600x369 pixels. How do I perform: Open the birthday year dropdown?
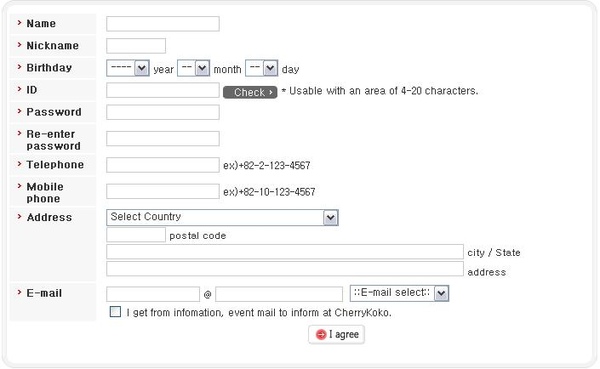(x=128, y=68)
